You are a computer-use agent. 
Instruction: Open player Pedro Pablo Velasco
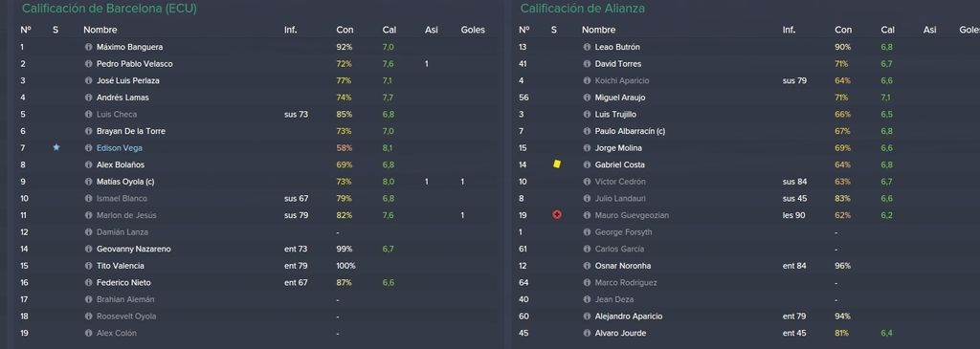click(x=134, y=64)
